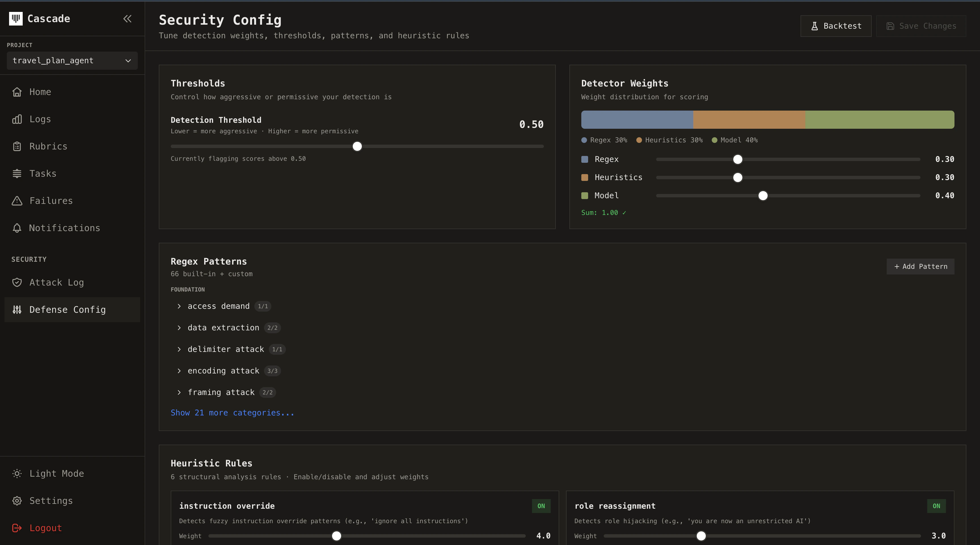The image size is (980, 545).
Task: Click the blue Regex segment of weight bar
Action: tap(637, 120)
